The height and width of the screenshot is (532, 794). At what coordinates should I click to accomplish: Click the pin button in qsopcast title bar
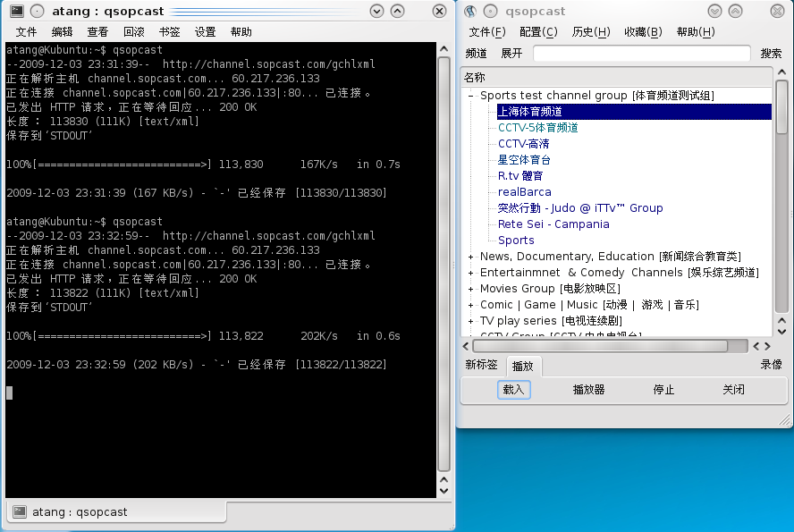pyautogui.click(x=490, y=11)
